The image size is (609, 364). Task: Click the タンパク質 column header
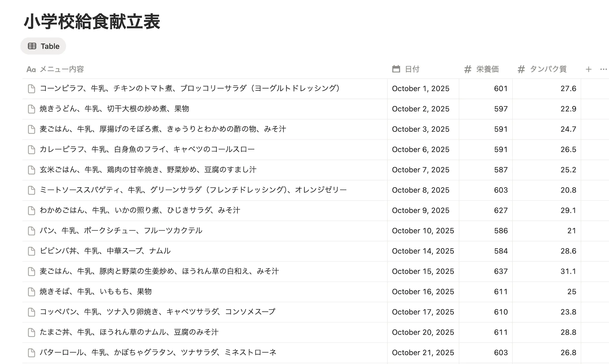pyautogui.click(x=547, y=69)
